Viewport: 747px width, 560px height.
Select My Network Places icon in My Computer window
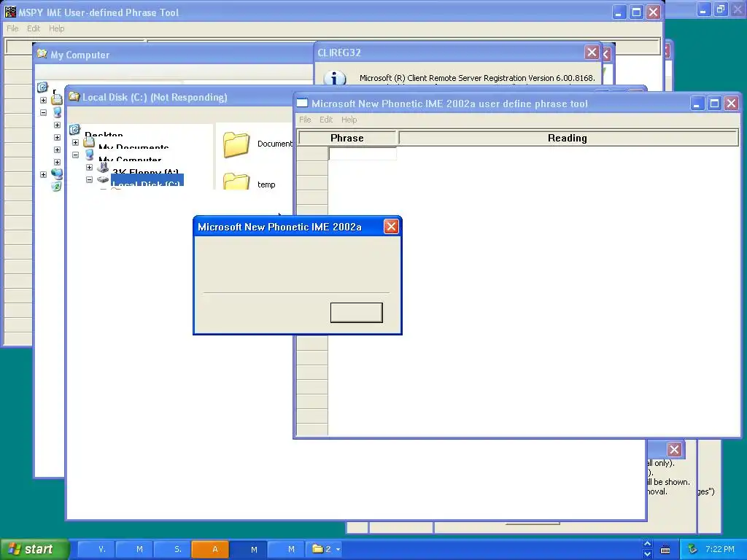pyautogui.click(x=57, y=174)
